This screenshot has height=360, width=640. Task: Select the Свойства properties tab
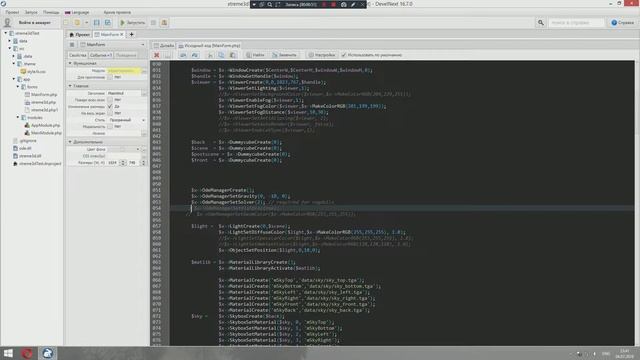click(78, 55)
